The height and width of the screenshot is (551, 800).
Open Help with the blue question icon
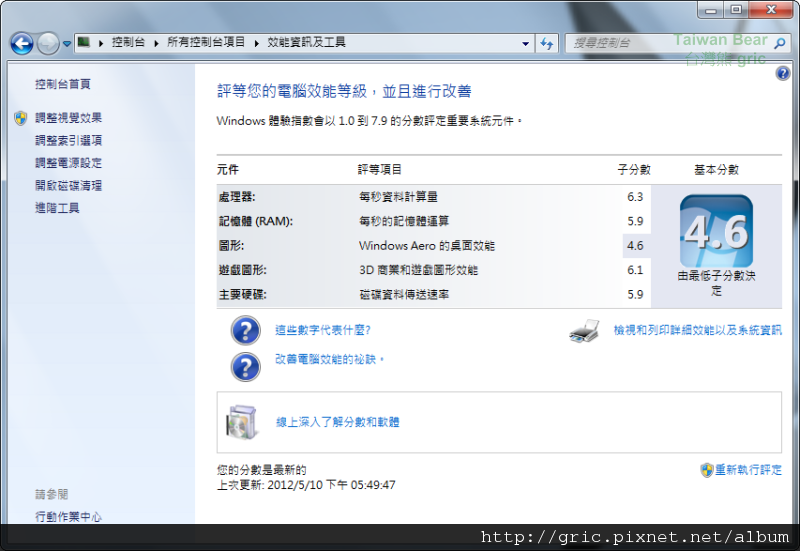tap(782, 73)
